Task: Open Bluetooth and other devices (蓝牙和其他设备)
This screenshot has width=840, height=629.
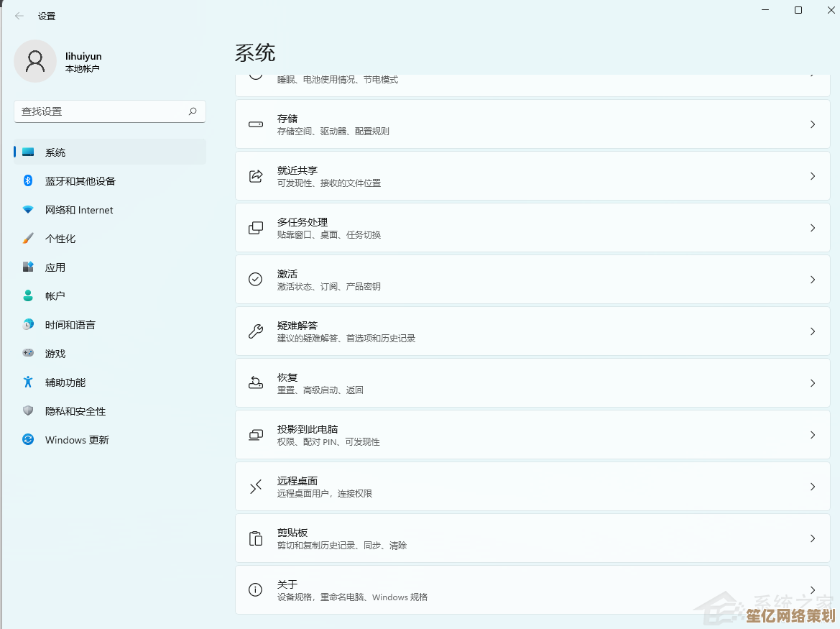Action: tap(80, 181)
